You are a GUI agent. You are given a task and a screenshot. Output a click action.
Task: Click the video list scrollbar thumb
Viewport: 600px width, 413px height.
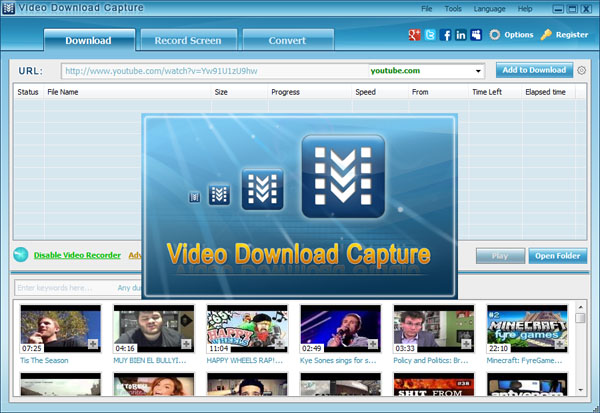click(x=580, y=318)
